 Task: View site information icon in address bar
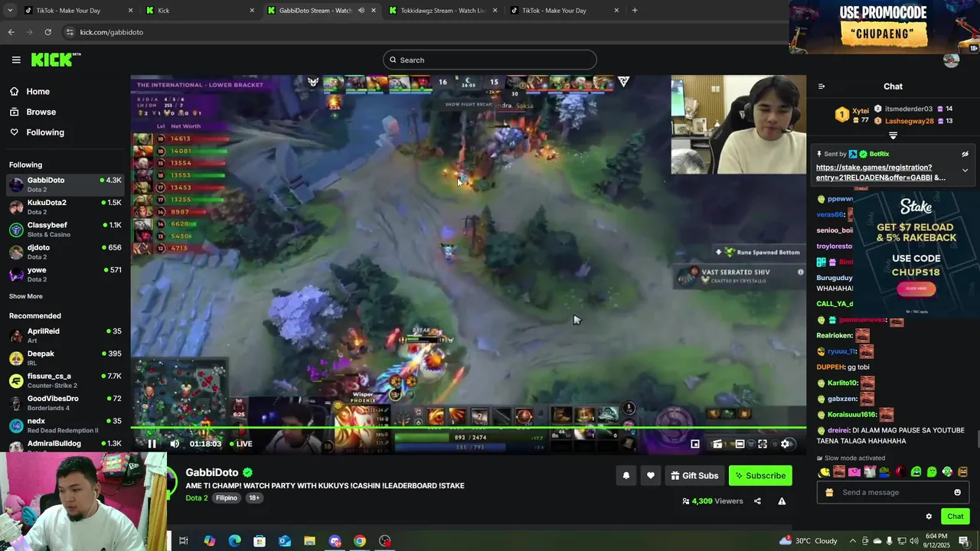coord(70,32)
